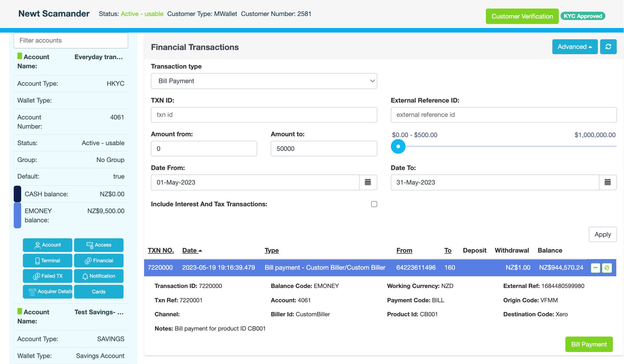Open Acquirer Details section
This screenshot has height=364, width=624.
tap(47, 292)
